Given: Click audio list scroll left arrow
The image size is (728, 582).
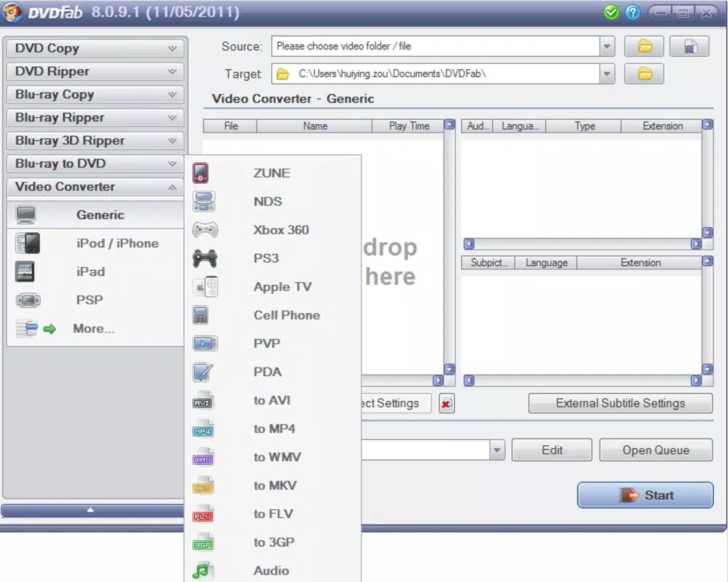Looking at the screenshot, I should click(469, 244).
